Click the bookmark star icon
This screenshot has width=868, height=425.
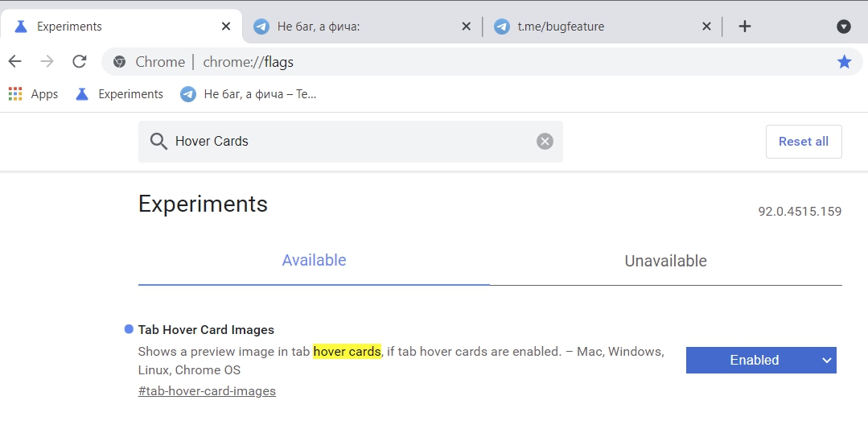(x=844, y=62)
